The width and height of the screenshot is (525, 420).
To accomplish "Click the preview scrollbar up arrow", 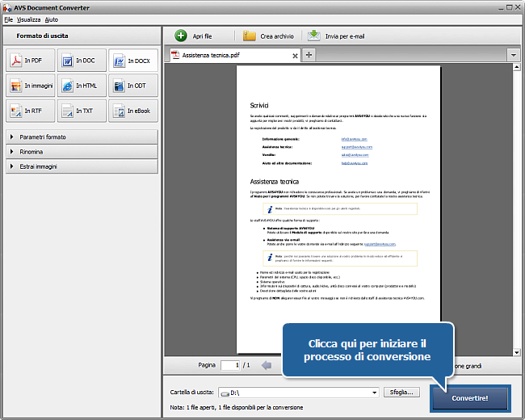I will pos(517,67).
